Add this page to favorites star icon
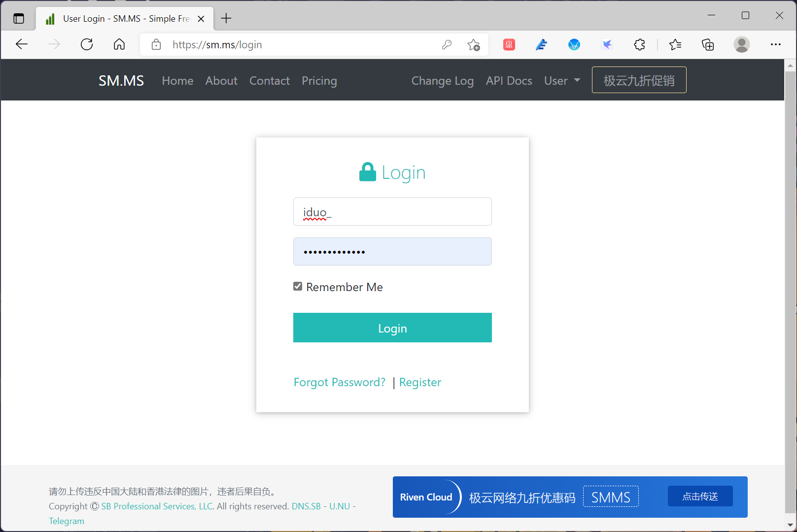Viewport: 797px width, 532px height. pos(474,45)
